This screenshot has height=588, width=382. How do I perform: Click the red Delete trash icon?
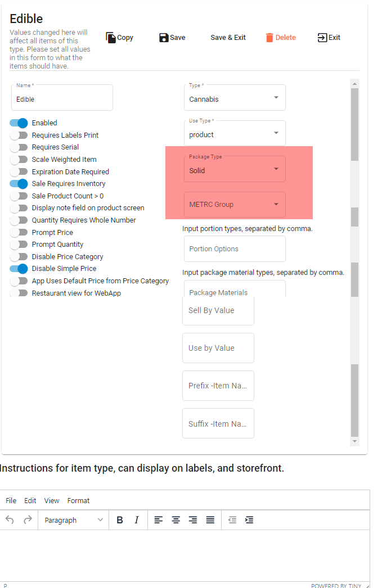pyautogui.click(x=269, y=38)
